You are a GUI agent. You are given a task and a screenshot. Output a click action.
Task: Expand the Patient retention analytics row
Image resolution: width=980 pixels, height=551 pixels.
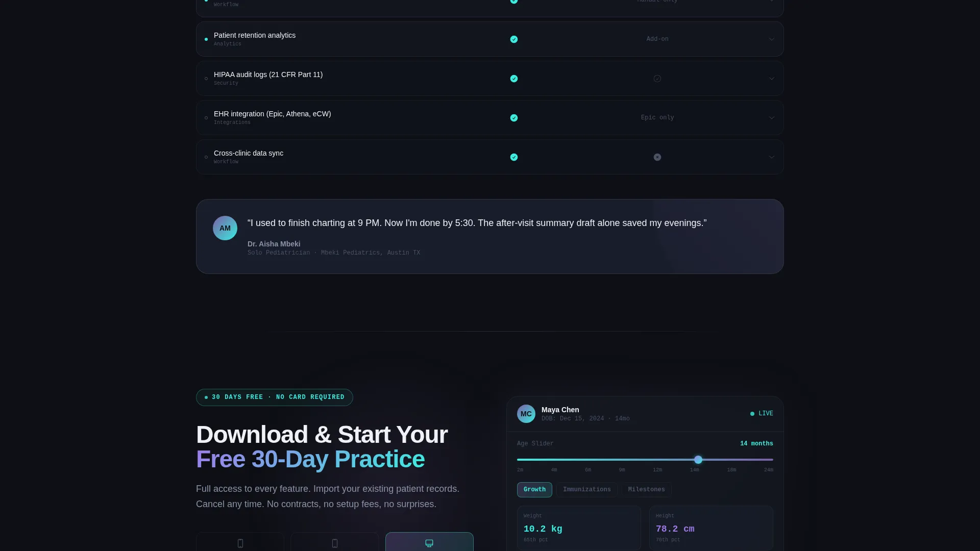click(490, 39)
